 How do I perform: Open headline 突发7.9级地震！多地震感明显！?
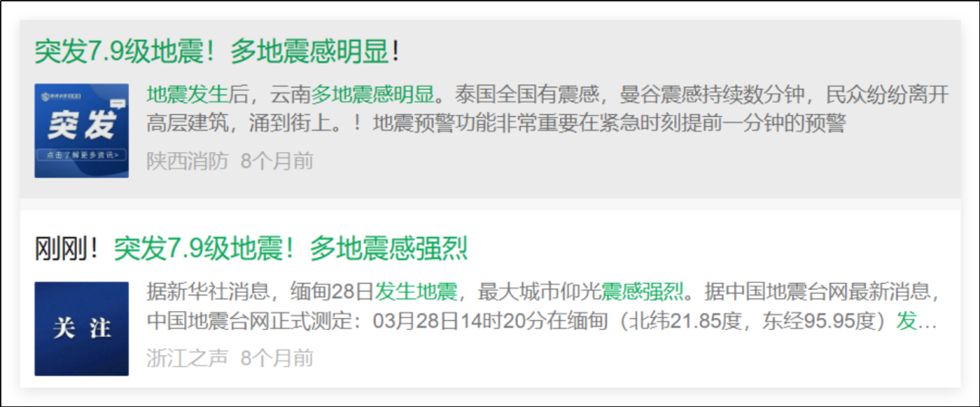(217, 51)
